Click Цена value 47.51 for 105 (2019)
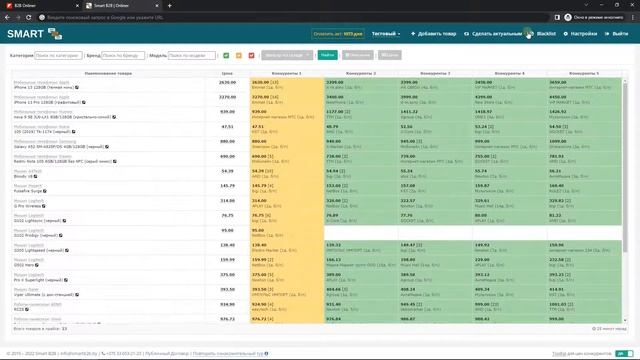This screenshot has height=360, width=640. (227, 127)
